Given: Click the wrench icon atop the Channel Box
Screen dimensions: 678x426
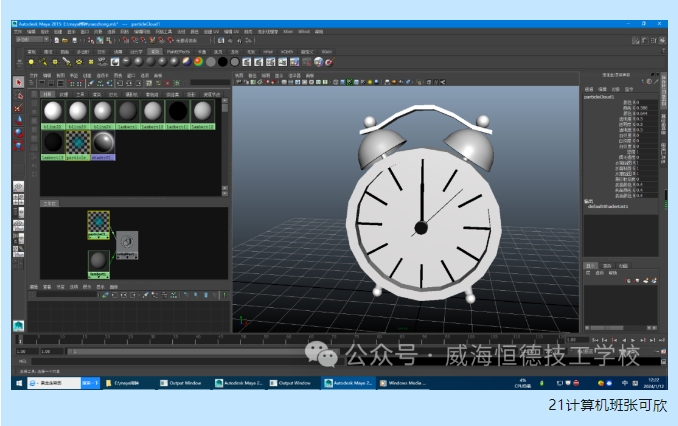Looking at the screenshot, I should pyautogui.click(x=657, y=82).
